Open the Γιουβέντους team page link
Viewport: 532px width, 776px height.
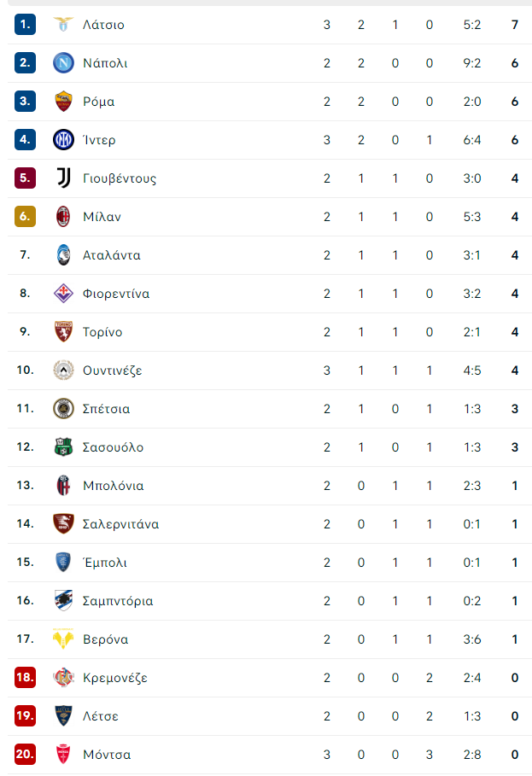point(120,178)
